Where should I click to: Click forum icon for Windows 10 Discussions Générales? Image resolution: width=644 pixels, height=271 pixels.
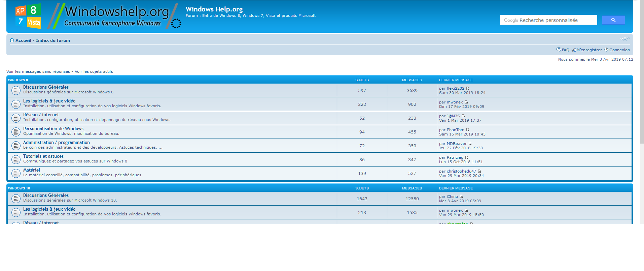click(x=16, y=199)
